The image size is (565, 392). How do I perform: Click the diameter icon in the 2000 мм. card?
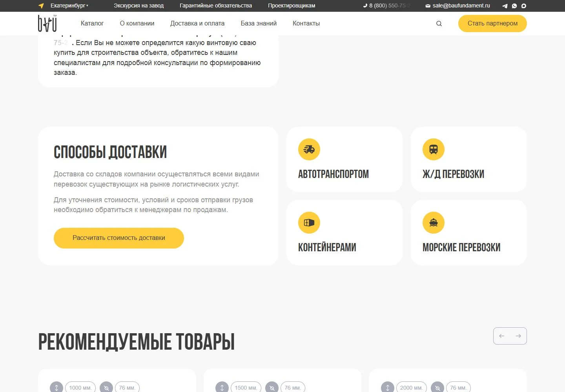437,388
